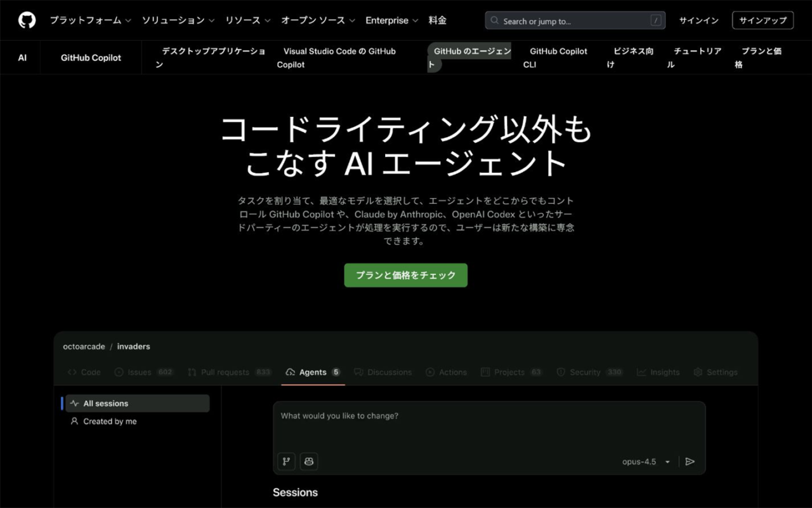Open the AI breadcrumb link
Image resolution: width=812 pixels, height=508 pixels.
[22, 58]
